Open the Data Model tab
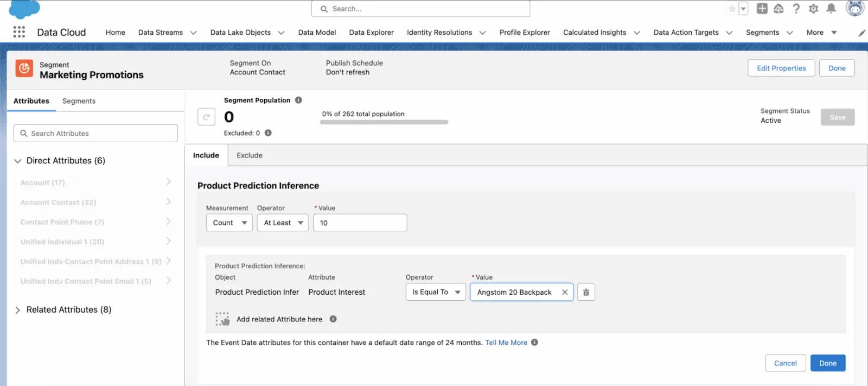The height and width of the screenshot is (386, 868). [x=317, y=33]
